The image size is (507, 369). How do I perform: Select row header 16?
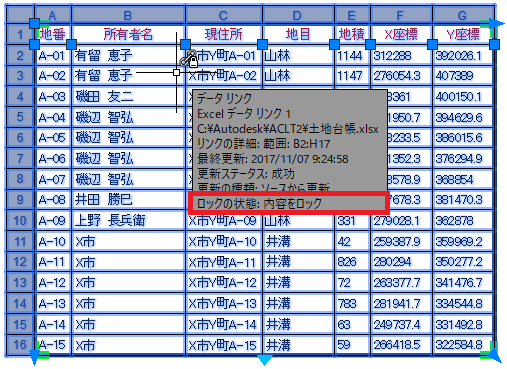click(x=20, y=344)
